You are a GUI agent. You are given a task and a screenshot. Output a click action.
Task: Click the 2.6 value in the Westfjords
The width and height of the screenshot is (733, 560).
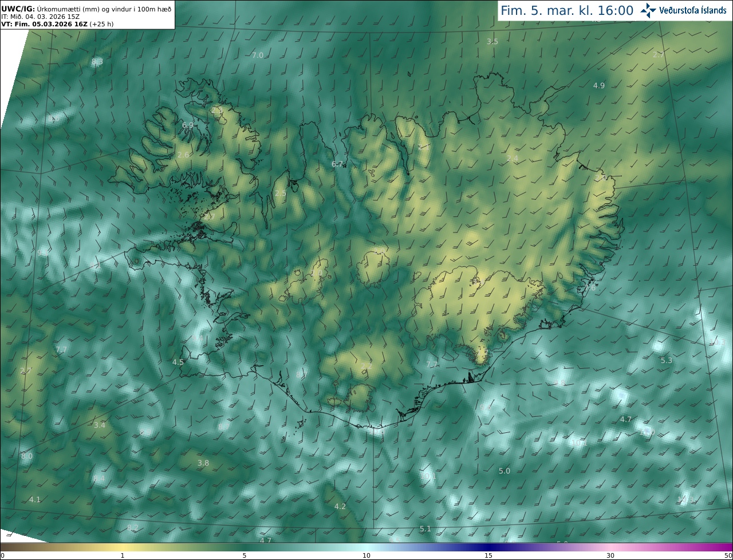(183, 155)
